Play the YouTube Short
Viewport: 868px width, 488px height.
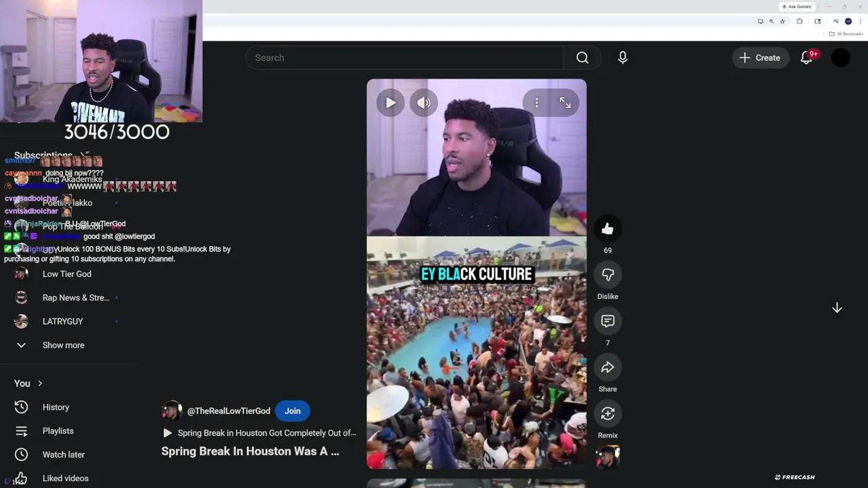391,103
